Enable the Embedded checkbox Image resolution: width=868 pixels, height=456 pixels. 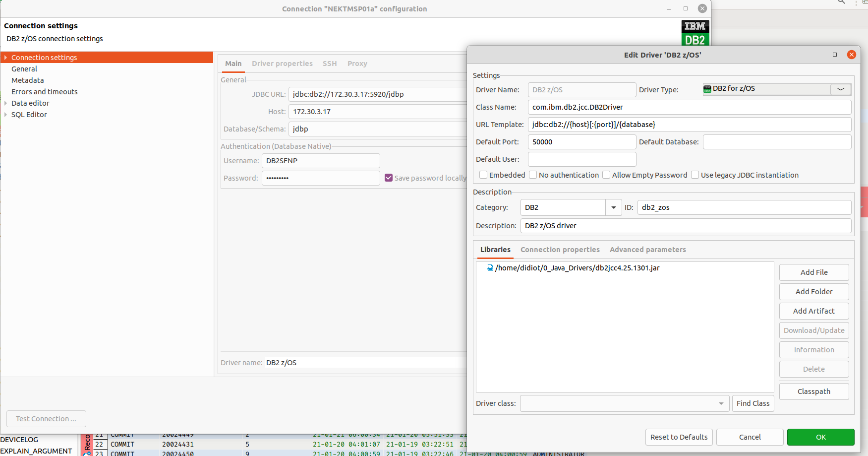(x=483, y=175)
